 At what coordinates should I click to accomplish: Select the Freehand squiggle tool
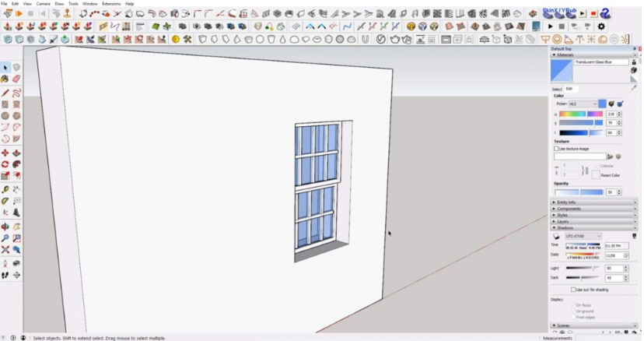(16, 93)
